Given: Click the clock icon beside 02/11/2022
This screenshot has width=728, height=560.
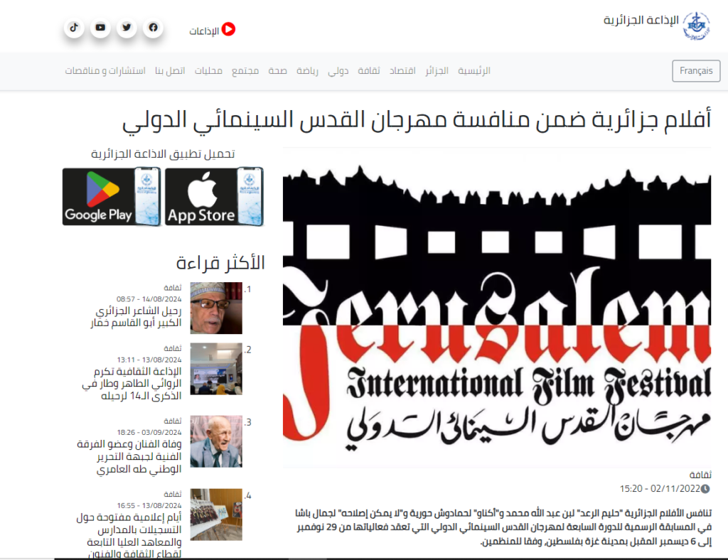Looking at the screenshot, I should [705, 488].
